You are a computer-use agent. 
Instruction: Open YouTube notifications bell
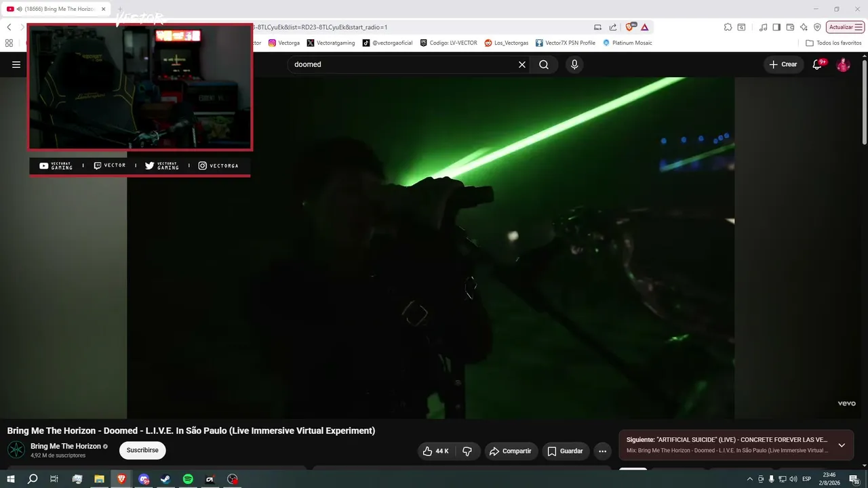tap(818, 64)
